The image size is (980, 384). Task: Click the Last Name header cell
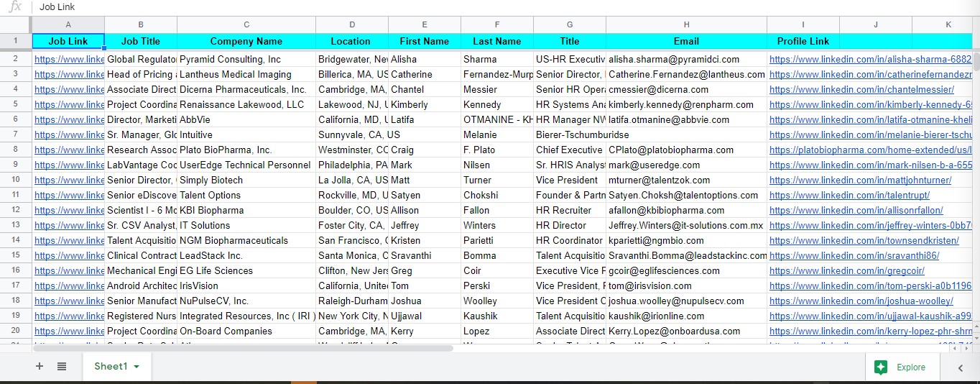pyautogui.click(x=497, y=41)
